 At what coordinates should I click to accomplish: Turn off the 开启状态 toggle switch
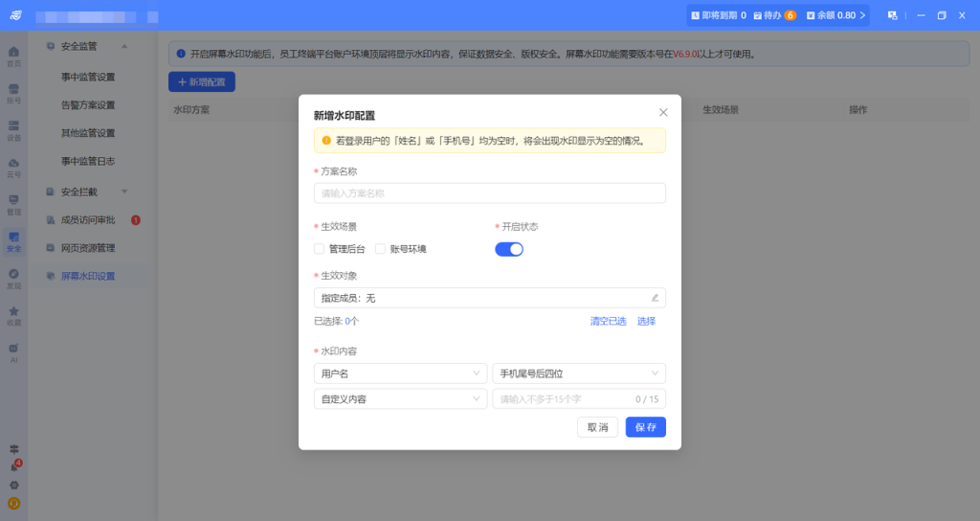pyautogui.click(x=509, y=249)
